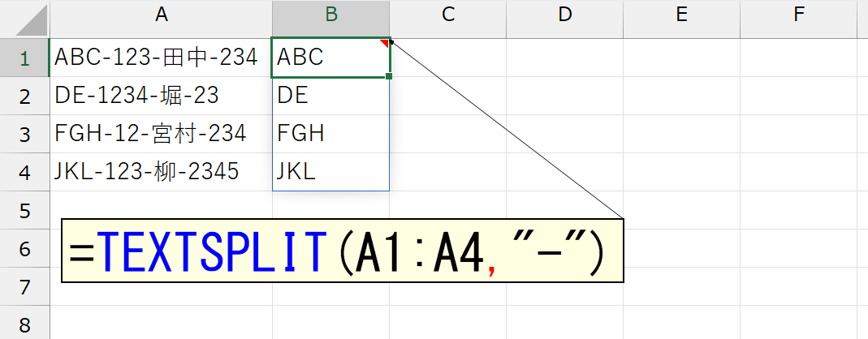The width and height of the screenshot is (868, 339).
Task: Click the fill handle of cell B1
Action: point(389,76)
